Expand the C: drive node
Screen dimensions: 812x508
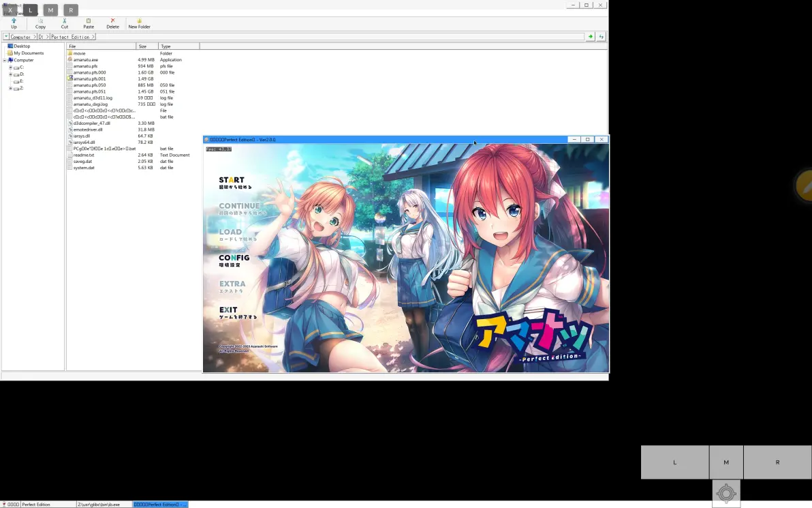[x=10, y=68]
